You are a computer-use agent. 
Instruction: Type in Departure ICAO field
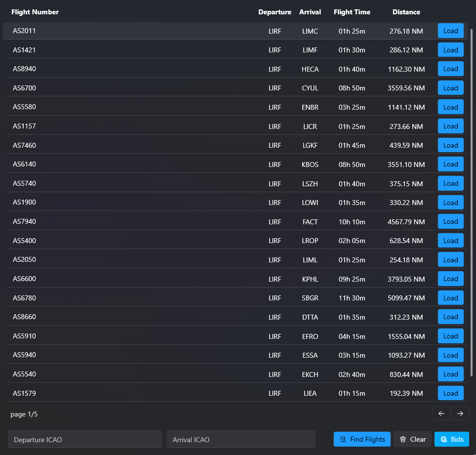[84, 439]
